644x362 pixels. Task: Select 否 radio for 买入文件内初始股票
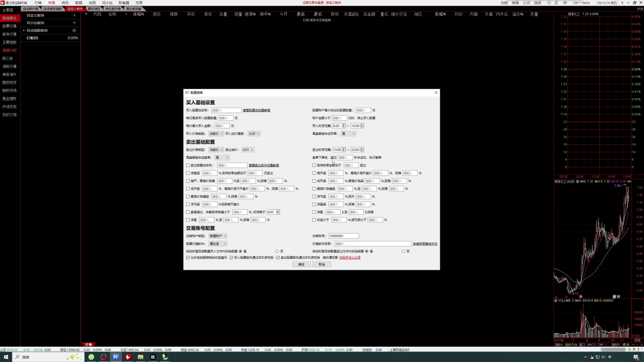(x=277, y=251)
